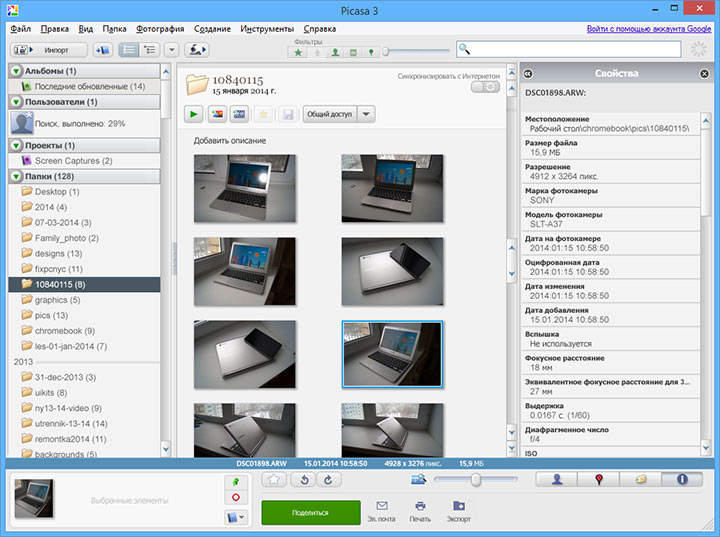
Task: Clear the photo tray red circle
Action: 236,497
